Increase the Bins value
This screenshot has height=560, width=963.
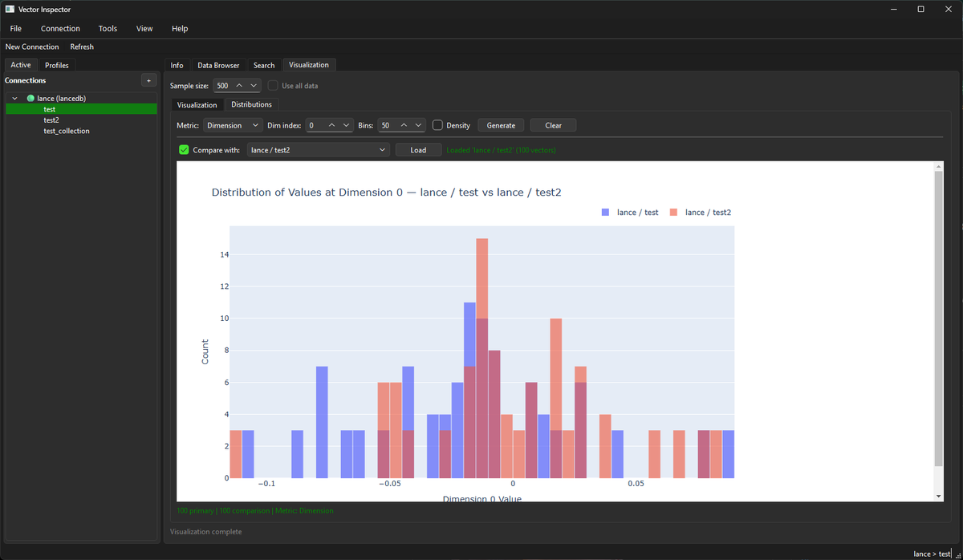click(404, 125)
